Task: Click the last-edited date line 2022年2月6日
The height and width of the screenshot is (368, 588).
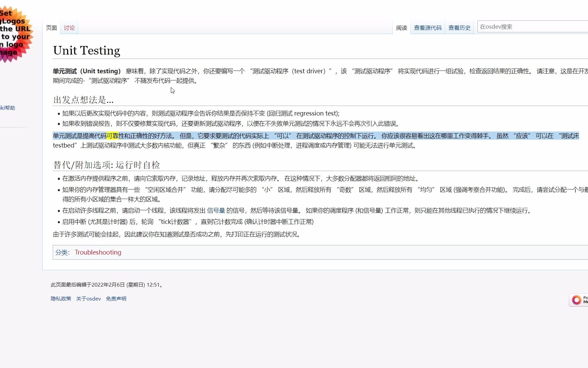Action: tap(108, 285)
